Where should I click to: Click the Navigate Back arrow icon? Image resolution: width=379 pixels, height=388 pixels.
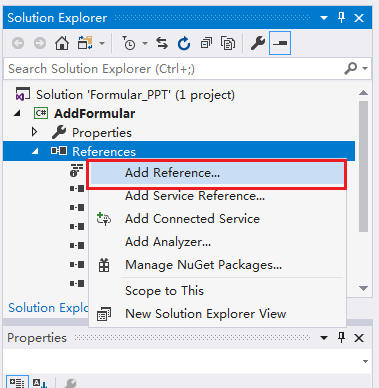[18, 43]
